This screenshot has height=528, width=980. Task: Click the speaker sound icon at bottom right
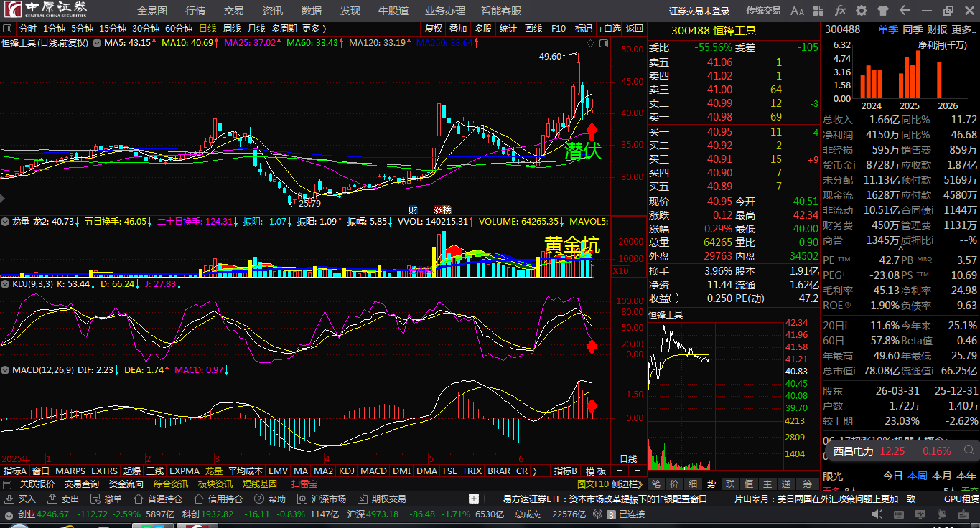tap(877, 514)
